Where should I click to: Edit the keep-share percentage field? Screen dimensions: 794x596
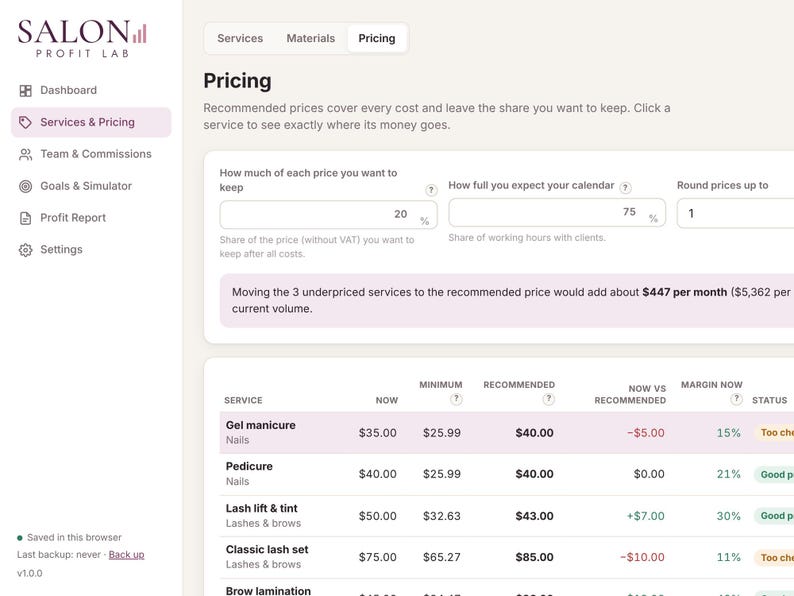(328, 214)
